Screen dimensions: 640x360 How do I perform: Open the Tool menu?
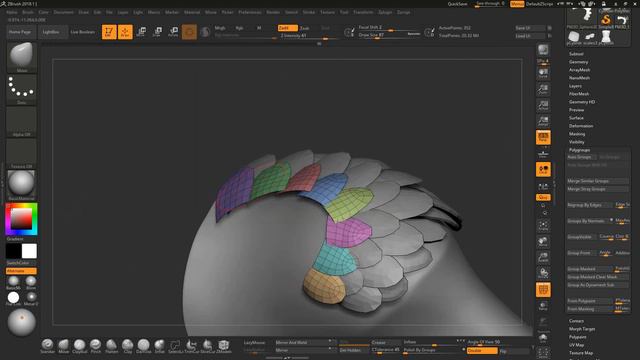click(344, 12)
